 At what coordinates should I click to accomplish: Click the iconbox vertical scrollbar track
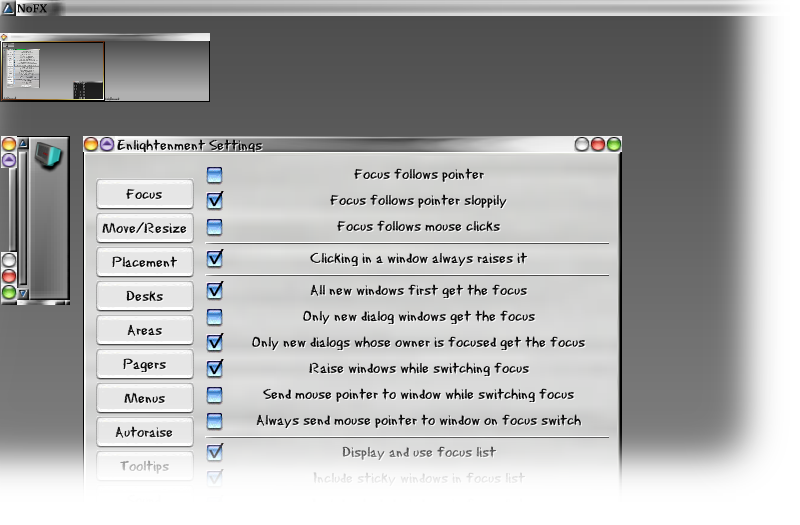(23, 219)
